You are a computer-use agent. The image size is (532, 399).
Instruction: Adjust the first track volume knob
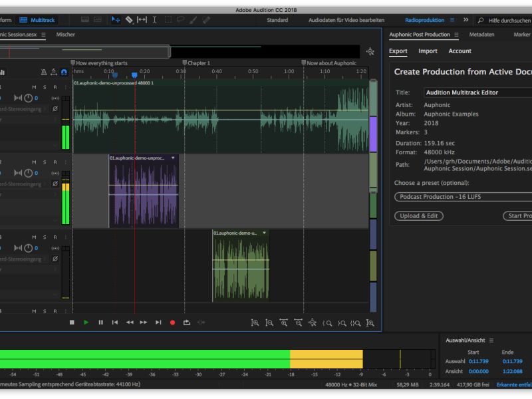point(28,98)
